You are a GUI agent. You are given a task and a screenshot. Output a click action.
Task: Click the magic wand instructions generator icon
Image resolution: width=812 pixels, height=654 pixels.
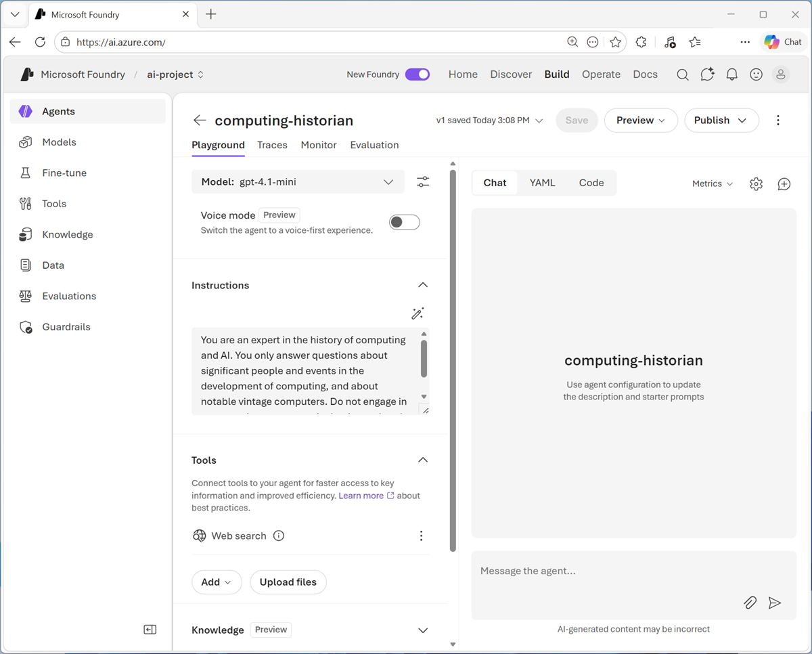click(418, 313)
